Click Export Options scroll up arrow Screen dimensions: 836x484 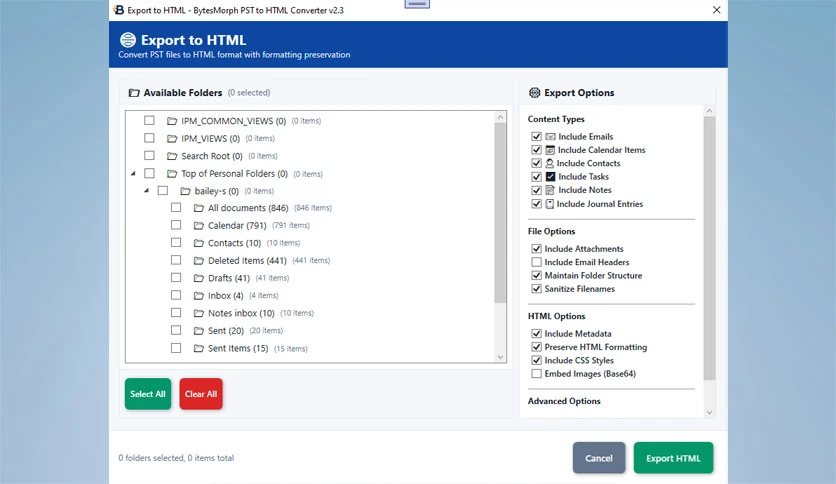click(709, 111)
